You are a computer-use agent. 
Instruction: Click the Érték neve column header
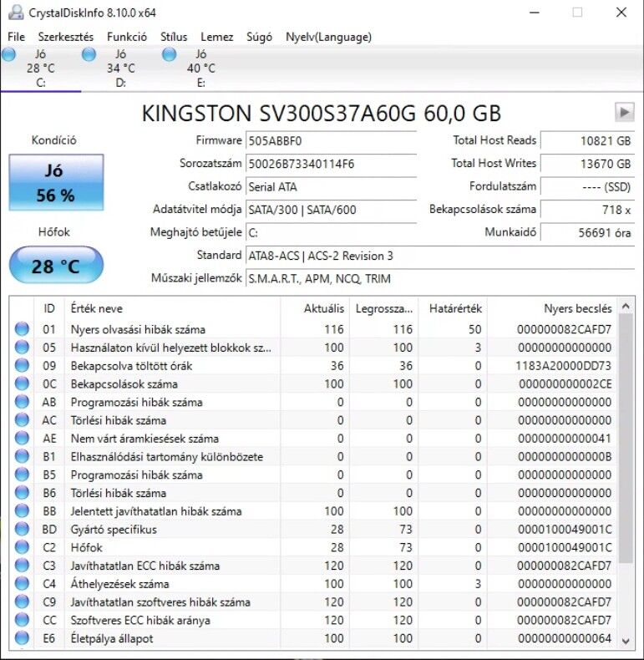(172, 308)
